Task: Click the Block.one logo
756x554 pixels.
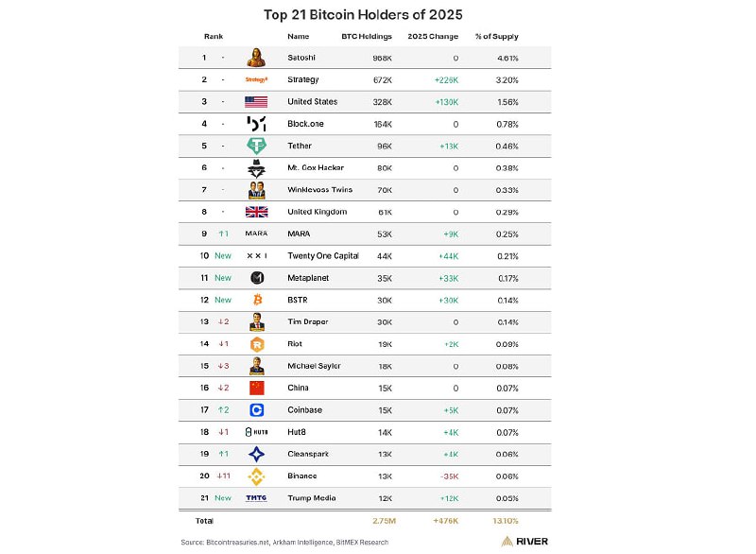Action: (256, 124)
